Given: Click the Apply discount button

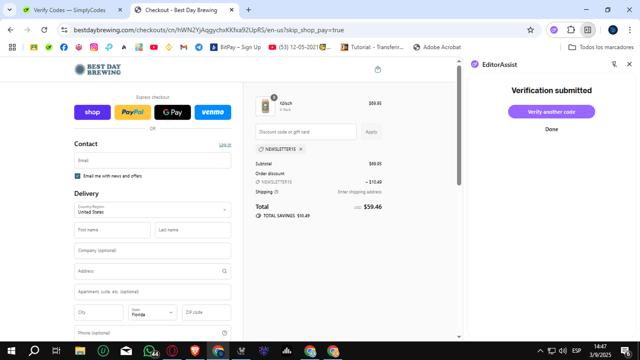Looking at the screenshot, I should pos(371,132).
